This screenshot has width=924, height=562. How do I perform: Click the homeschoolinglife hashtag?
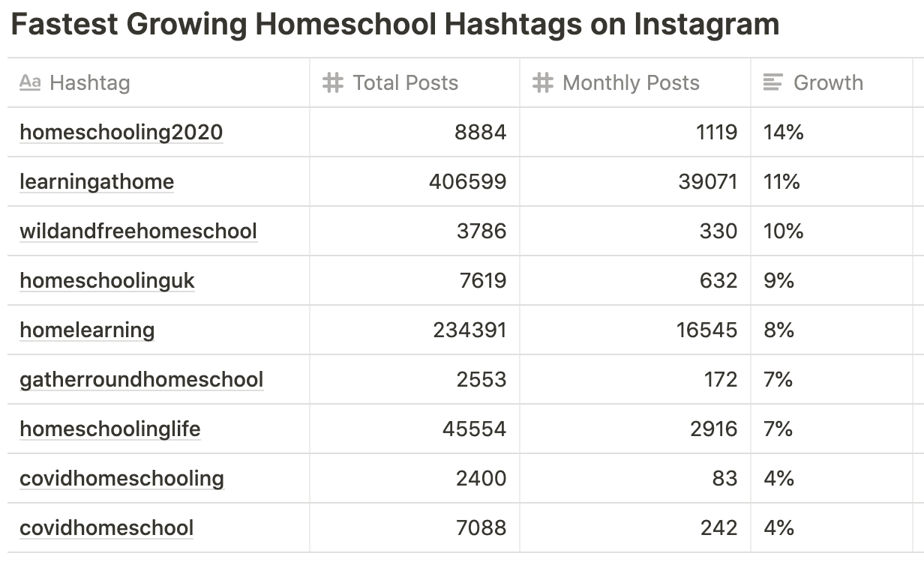tap(110, 429)
